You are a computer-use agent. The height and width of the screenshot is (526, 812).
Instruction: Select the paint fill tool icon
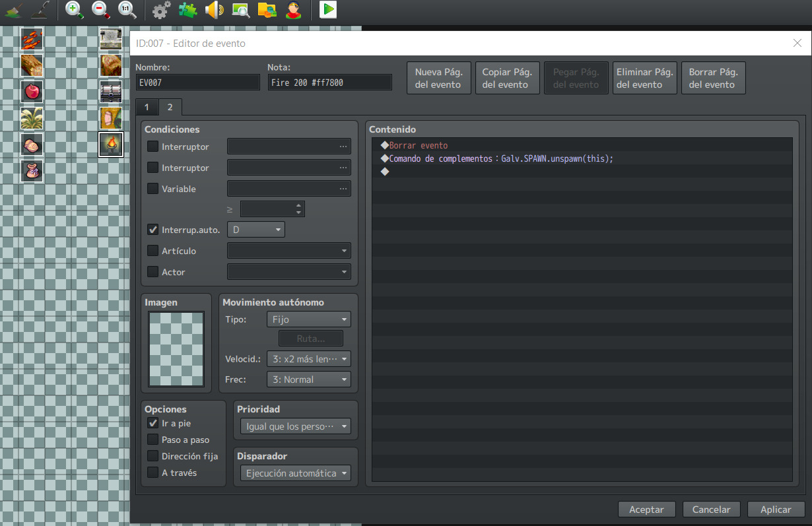[14, 9]
